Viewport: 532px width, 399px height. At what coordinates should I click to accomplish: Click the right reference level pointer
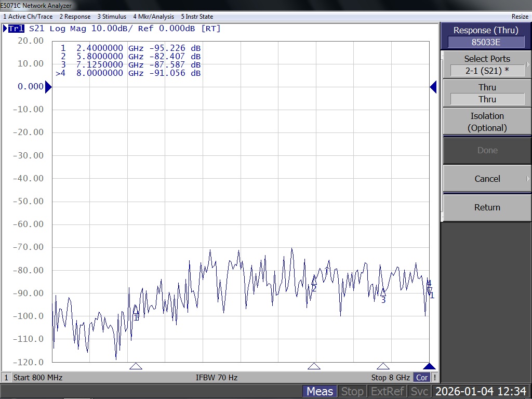[433, 87]
